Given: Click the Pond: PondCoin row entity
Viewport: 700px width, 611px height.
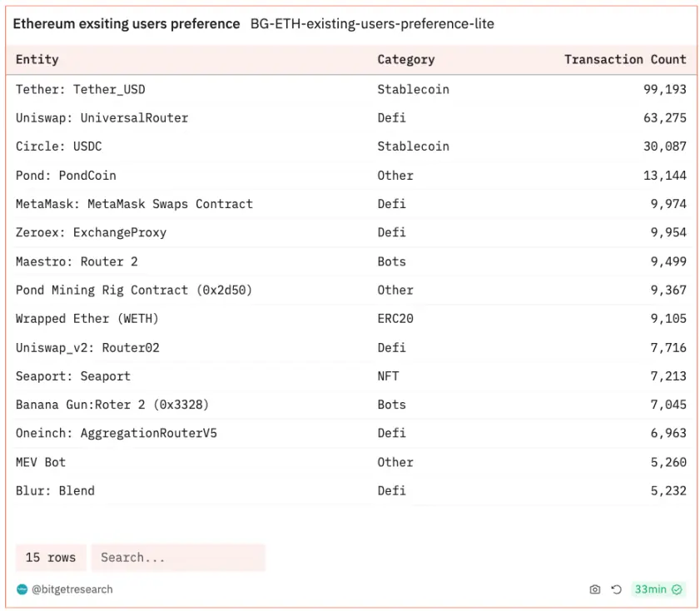Looking at the screenshot, I should pyautogui.click(x=66, y=175).
